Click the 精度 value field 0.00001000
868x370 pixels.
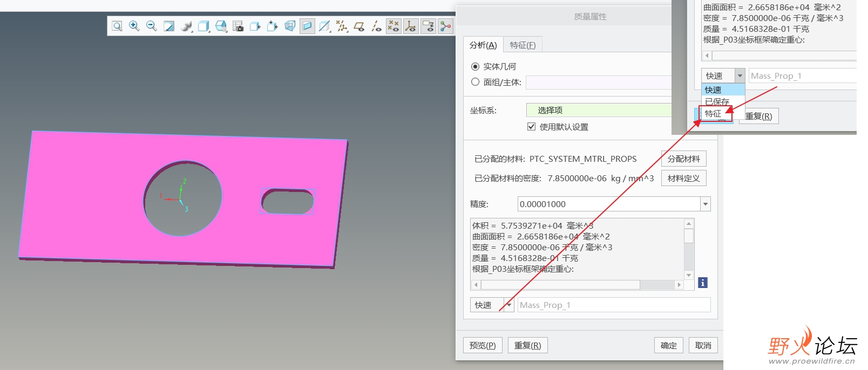pos(609,204)
